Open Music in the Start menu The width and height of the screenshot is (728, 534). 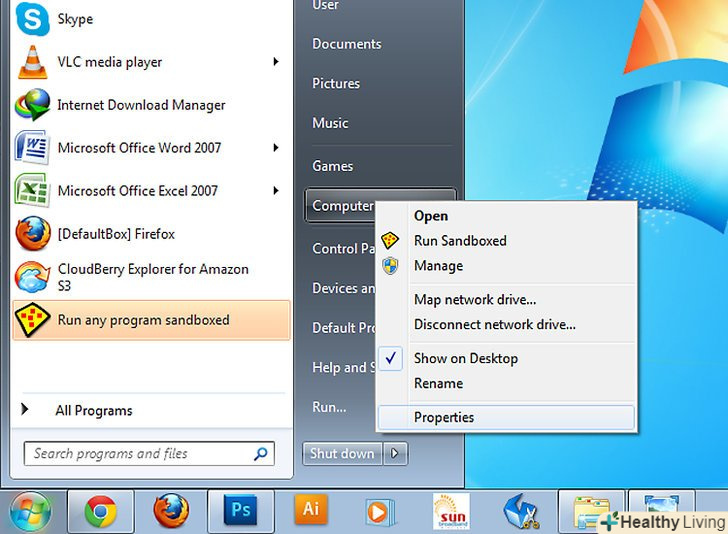(330, 123)
